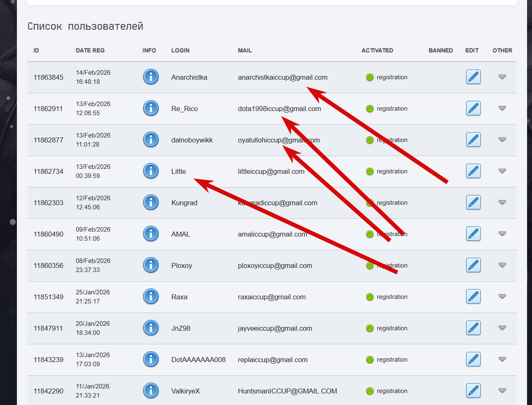
Task: Click user ID 11863845
Action: (x=49, y=77)
